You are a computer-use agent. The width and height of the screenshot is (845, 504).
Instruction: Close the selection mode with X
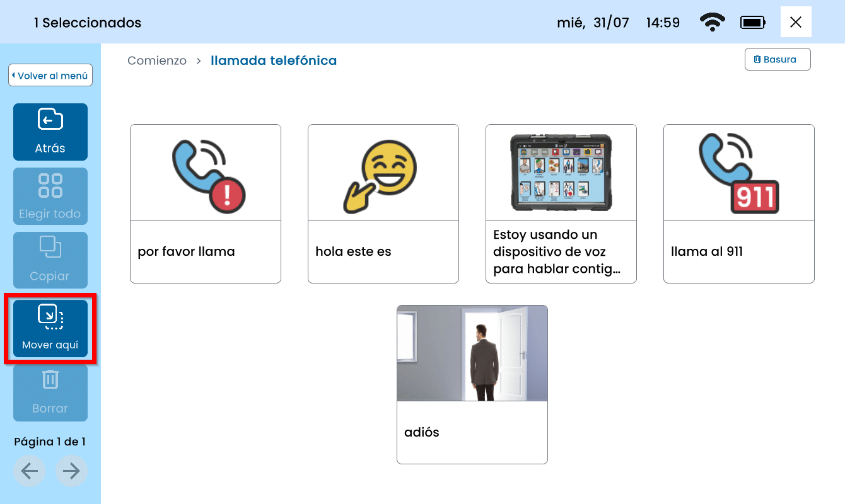click(796, 23)
